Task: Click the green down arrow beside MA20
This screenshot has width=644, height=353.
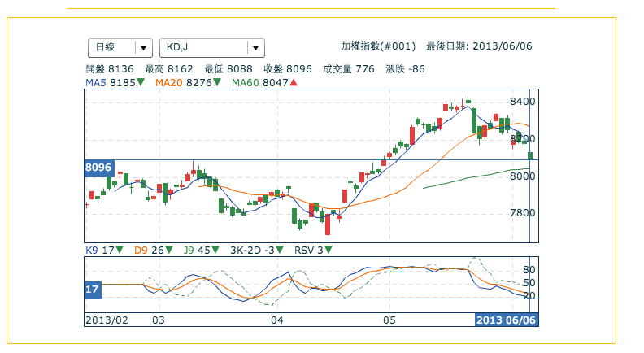Action: point(217,83)
